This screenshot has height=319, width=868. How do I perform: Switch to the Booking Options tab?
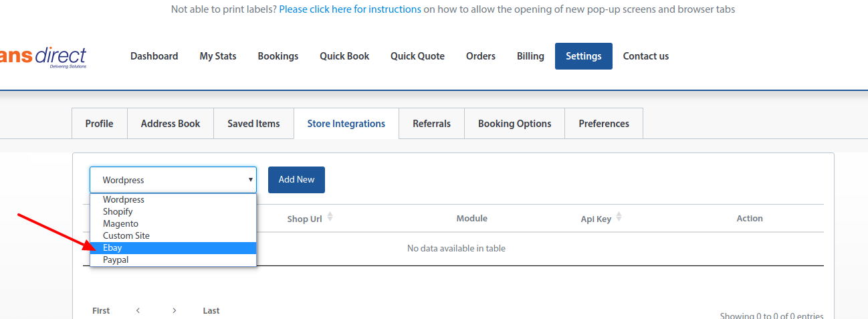click(x=514, y=124)
